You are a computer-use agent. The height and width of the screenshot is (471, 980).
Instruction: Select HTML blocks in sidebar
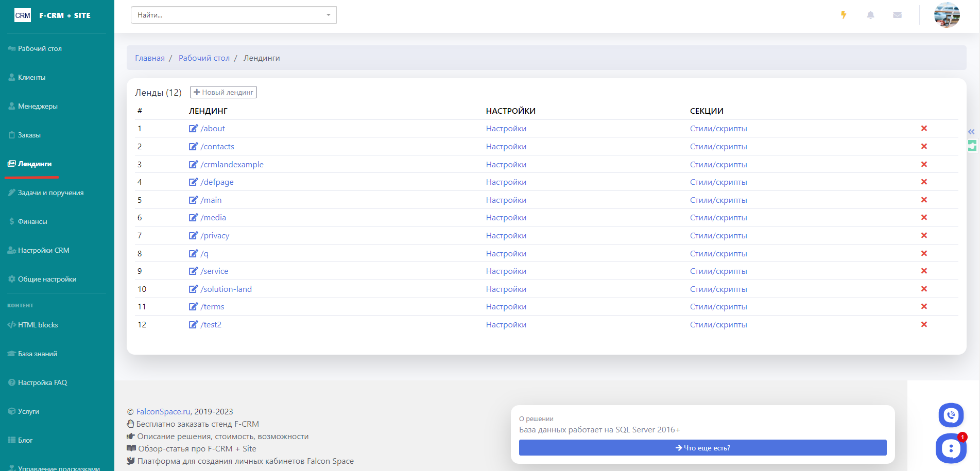tap(38, 325)
